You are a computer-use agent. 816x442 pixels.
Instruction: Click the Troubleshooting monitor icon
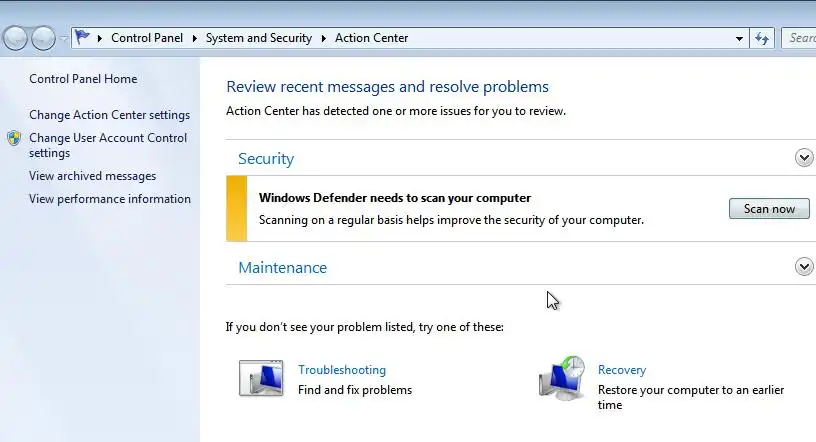261,379
